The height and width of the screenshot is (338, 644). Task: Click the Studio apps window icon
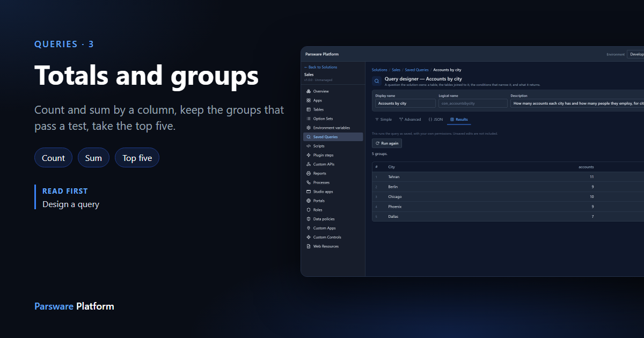[x=309, y=192]
